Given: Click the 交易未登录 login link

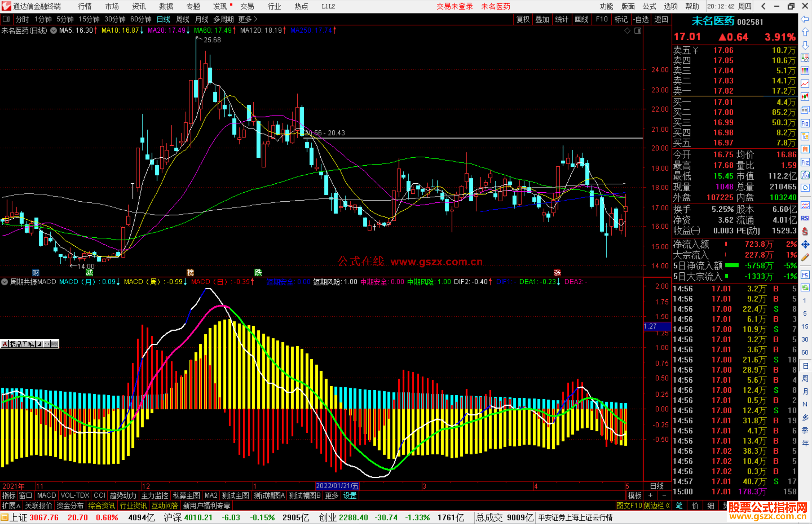Looking at the screenshot, I should pyautogui.click(x=454, y=6).
